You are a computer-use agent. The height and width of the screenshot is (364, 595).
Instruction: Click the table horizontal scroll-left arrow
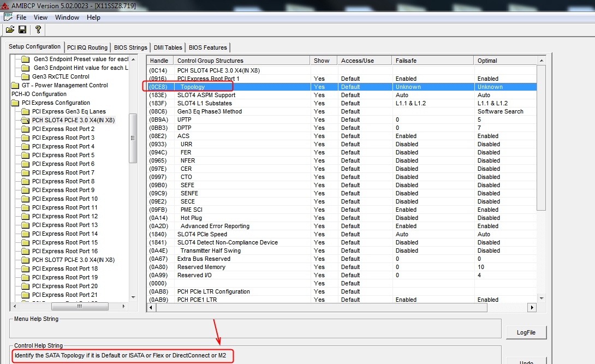tap(151, 307)
